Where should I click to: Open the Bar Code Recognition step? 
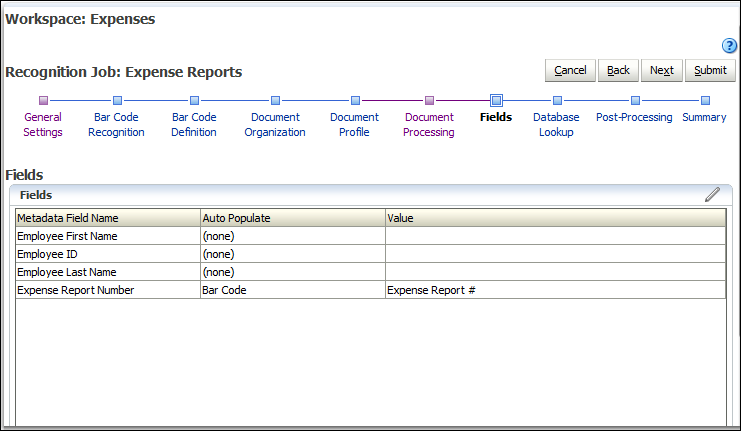(x=116, y=124)
